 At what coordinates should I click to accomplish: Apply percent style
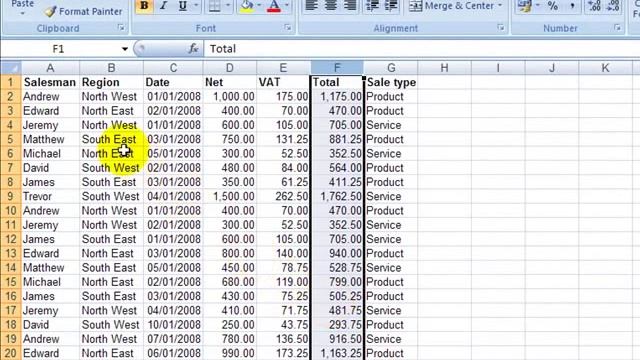[x=553, y=6]
